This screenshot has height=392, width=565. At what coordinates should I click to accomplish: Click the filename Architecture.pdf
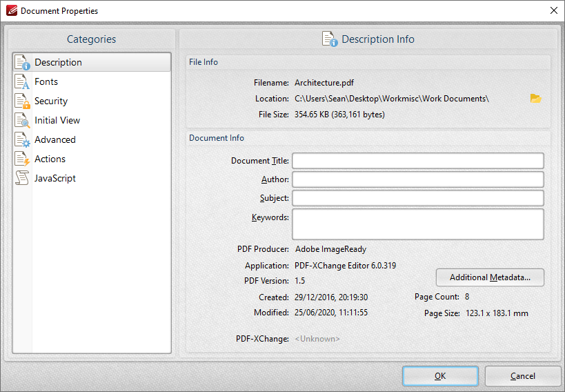[324, 83]
